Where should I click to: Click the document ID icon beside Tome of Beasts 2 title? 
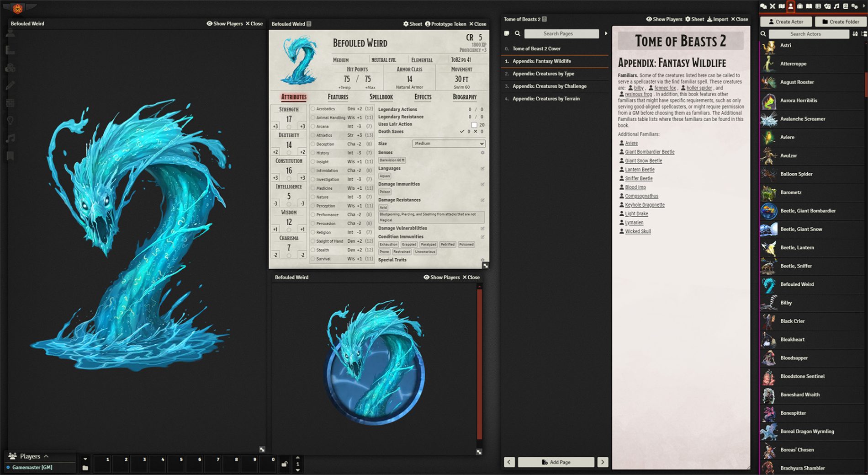click(544, 19)
